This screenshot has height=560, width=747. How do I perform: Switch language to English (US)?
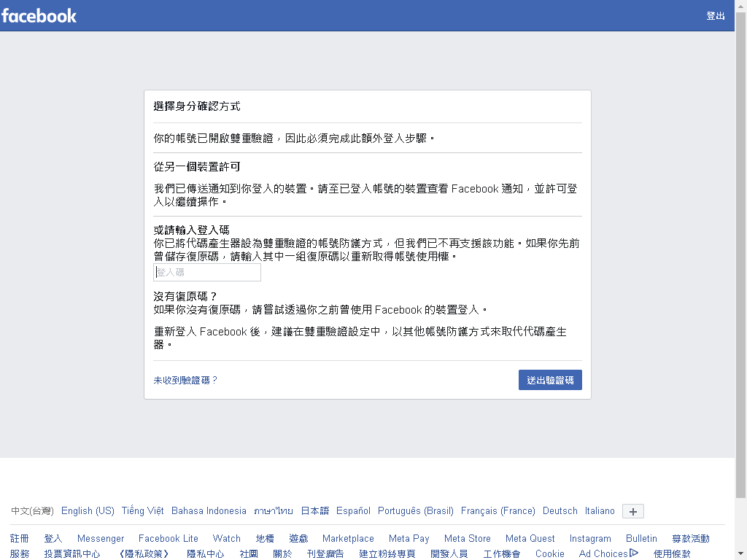point(87,510)
